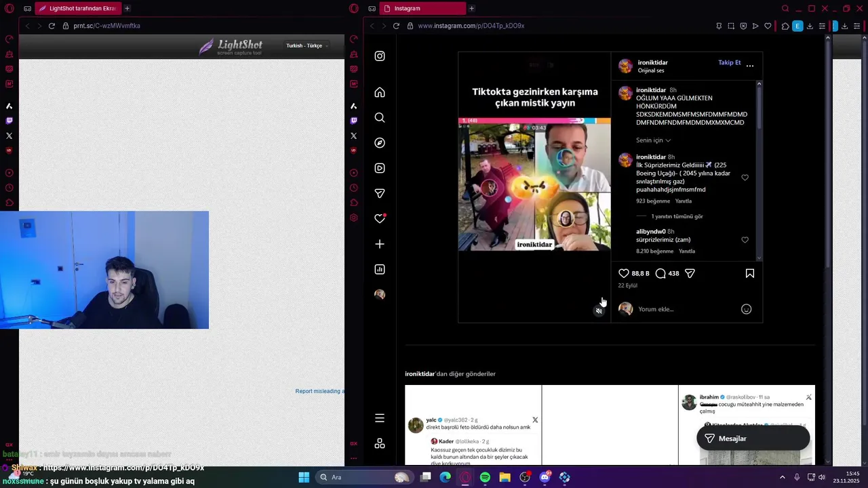This screenshot has width=868, height=488.
Task: Open Opera sidebar history clock
Action: [353, 188]
